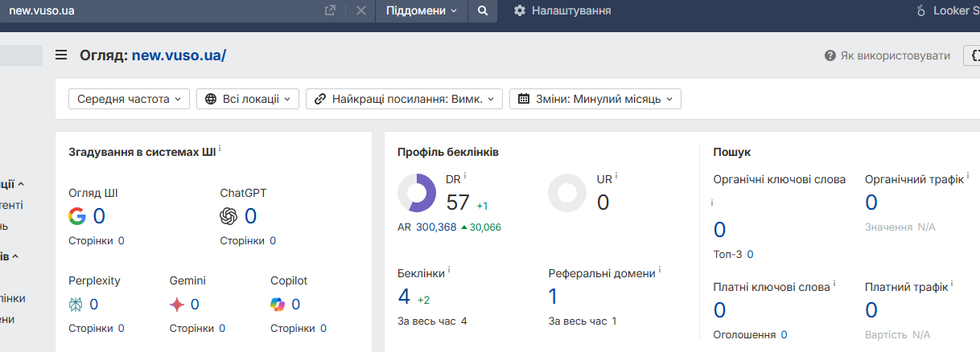This screenshot has height=352, width=980.
Task: Click the Copilot logo icon
Action: (x=278, y=305)
